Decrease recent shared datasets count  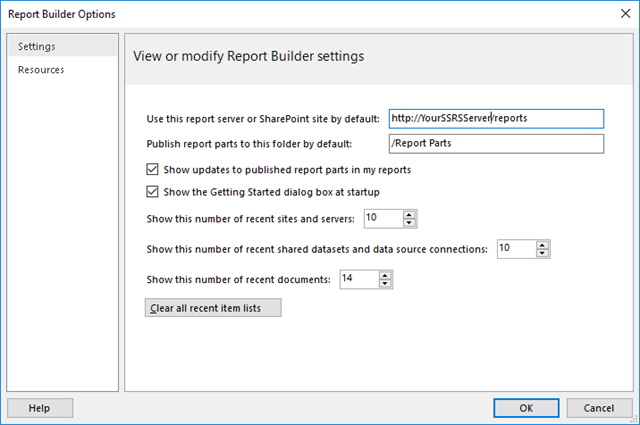tap(542, 253)
